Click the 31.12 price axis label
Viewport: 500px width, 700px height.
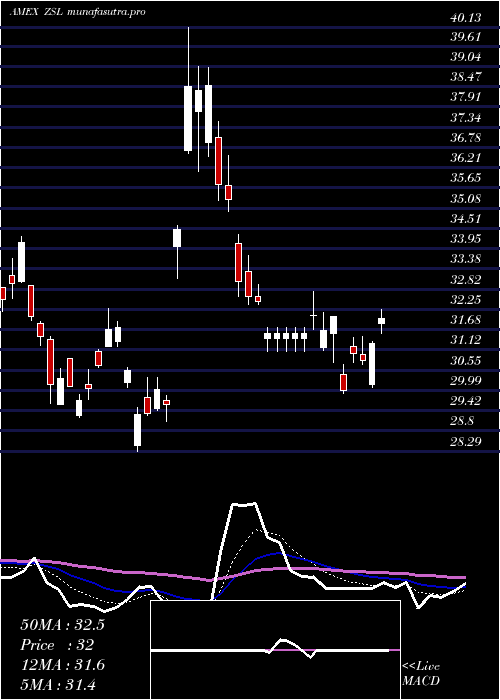466,340
